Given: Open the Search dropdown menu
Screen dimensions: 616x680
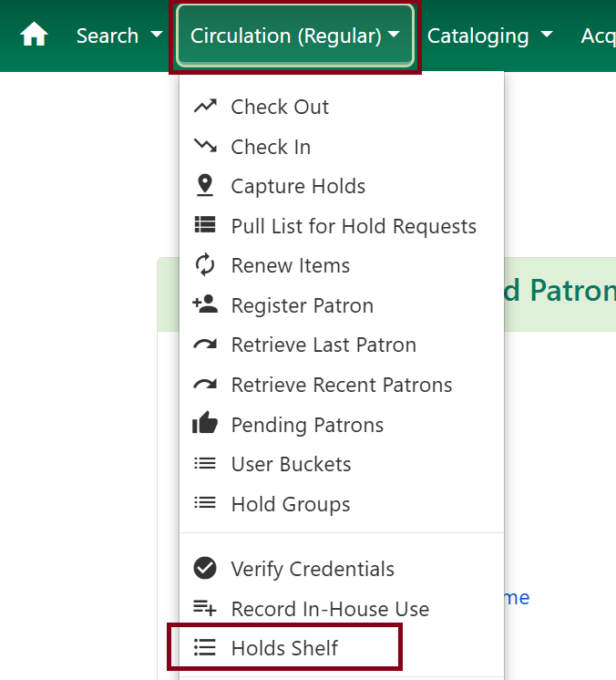Looking at the screenshot, I should coord(118,36).
